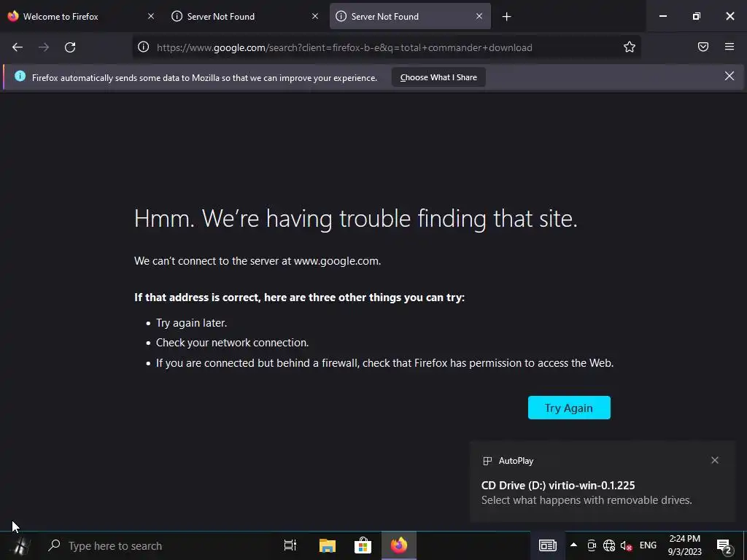The image size is (747, 560).
Task: Click the muted volume tray icon
Action: 626,545
